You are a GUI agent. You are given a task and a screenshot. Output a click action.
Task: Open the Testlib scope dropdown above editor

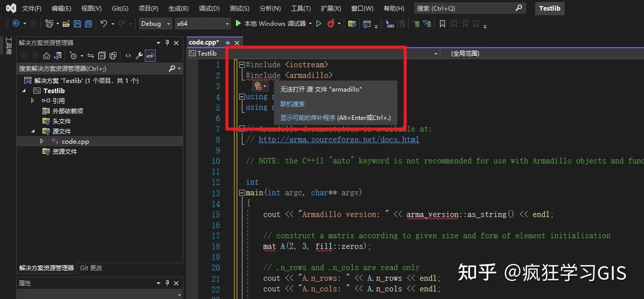click(313, 53)
